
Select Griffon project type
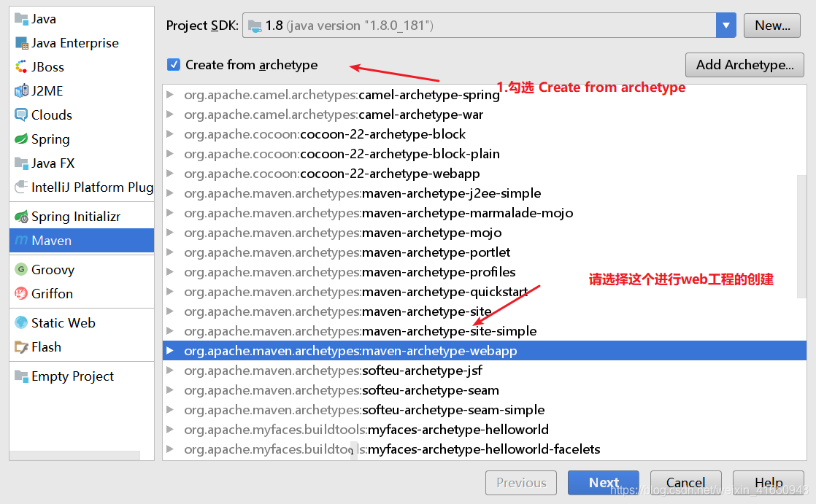[x=82, y=293]
